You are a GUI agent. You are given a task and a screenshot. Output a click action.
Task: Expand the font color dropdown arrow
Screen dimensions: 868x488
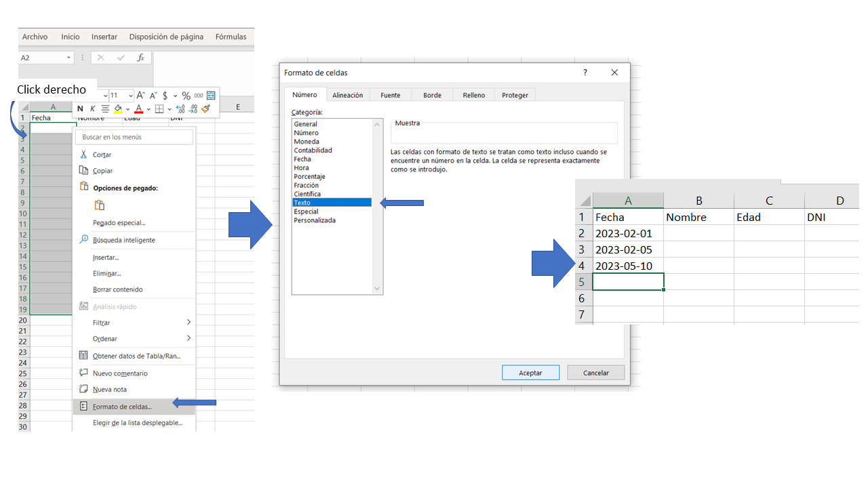(x=149, y=108)
